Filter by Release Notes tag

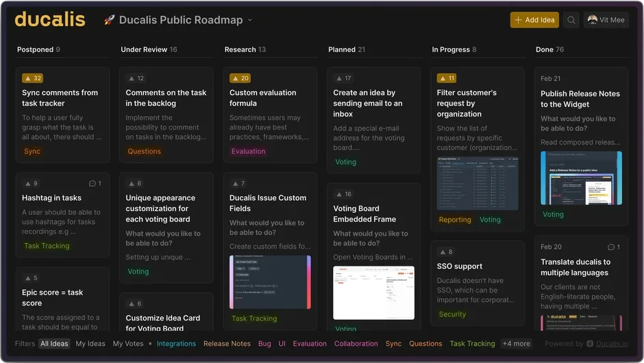coord(227,344)
